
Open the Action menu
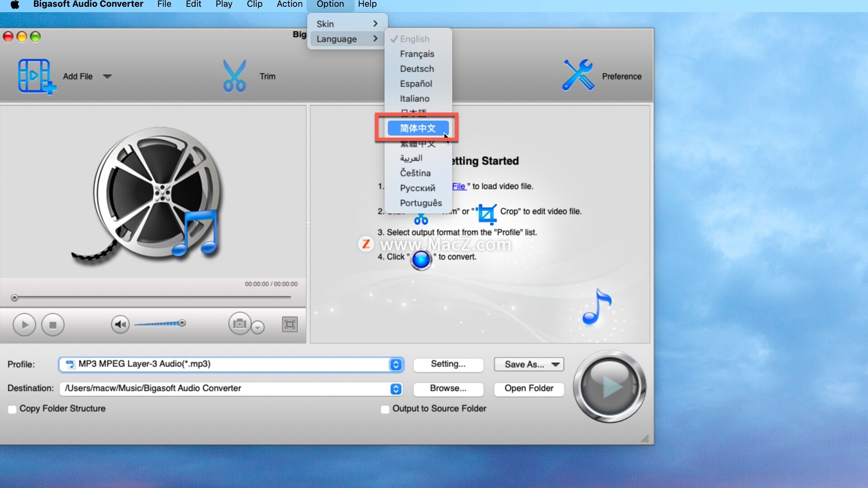289,5
